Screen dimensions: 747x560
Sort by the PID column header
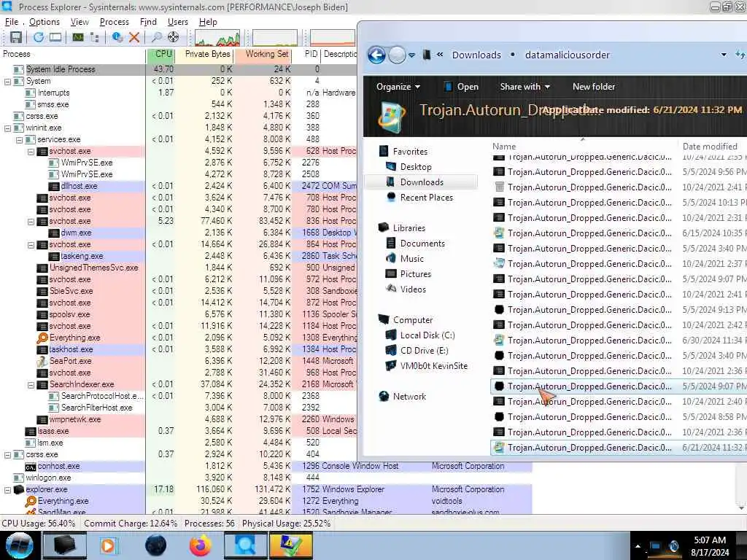click(x=307, y=54)
